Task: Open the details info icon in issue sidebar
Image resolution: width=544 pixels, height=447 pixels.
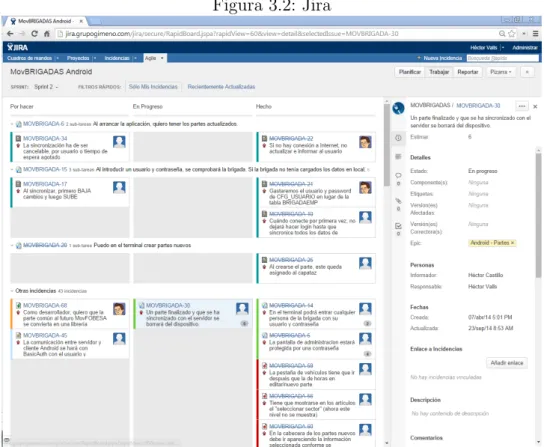Action: [398, 138]
